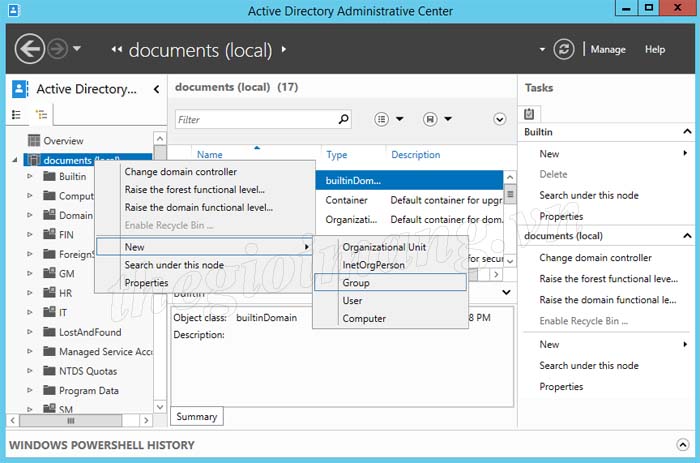Click Search under this node in Builtin tasks
This screenshot has width=700, height=463.
point(589,195)
